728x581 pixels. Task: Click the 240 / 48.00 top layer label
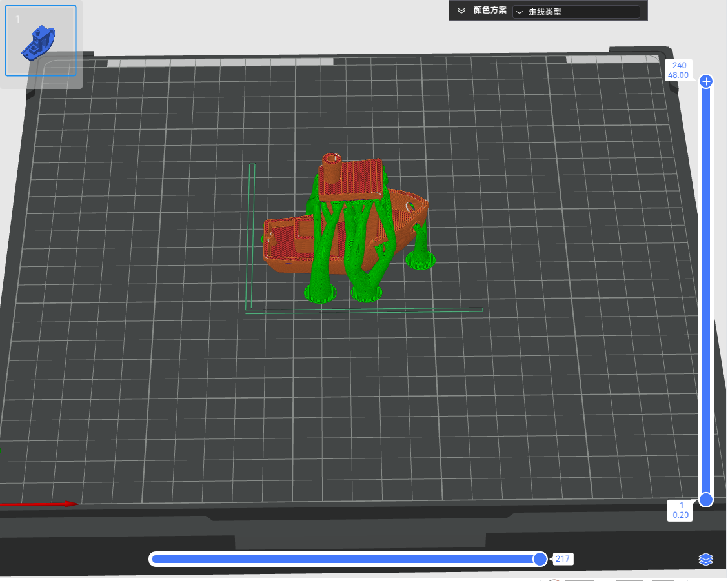(x=679, y=70)
